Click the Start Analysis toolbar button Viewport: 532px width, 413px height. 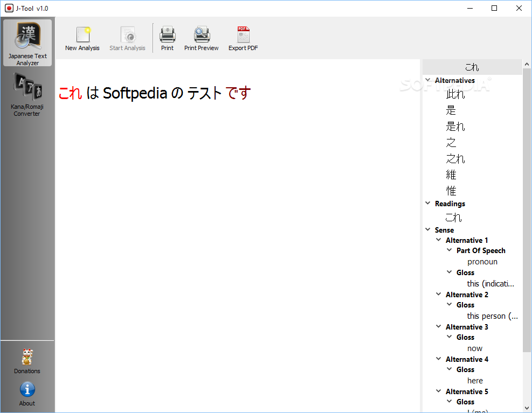click(127, 39)
